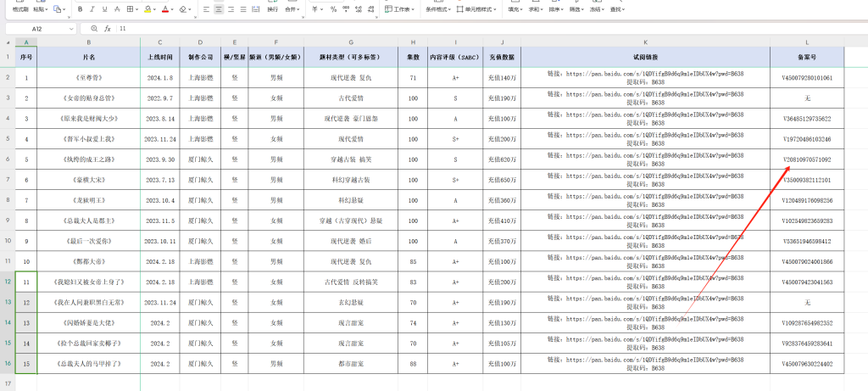This screenshot has height=391, width=868.
Task: Open the 条件格式 conditional formatting menu
Action: [x=436, y=9]
